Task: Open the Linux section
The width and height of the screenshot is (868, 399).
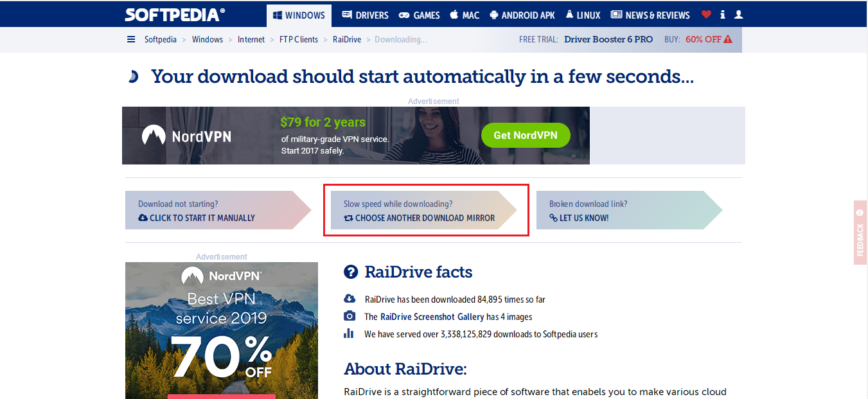Action: 583,15
